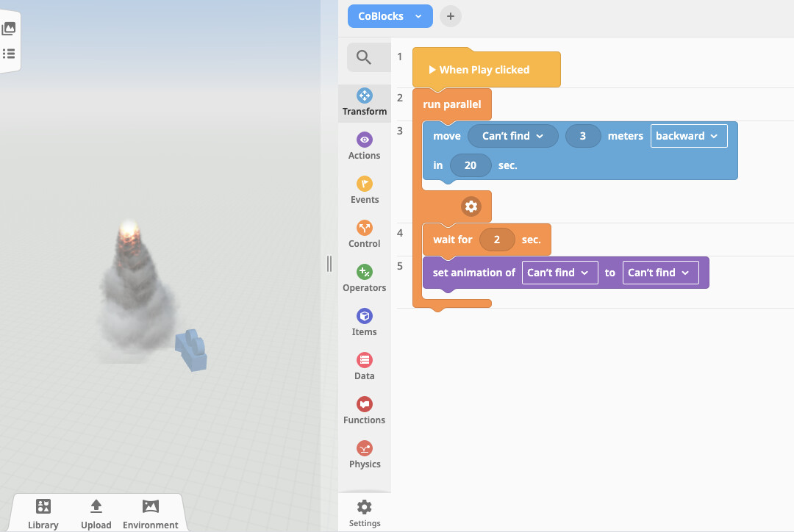Open the Control blocks category
This screenshot has height=532, width=794.
tap(365, 234)
